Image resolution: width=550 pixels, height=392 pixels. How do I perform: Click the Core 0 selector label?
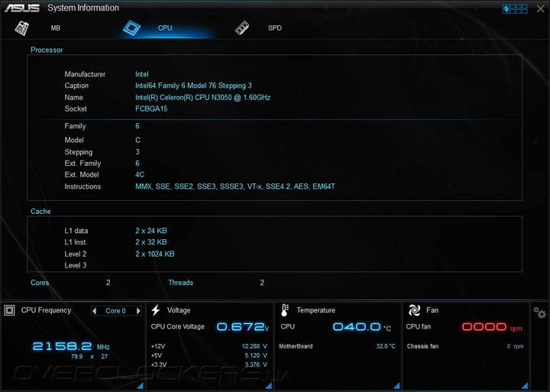click(x=116, y=310)
